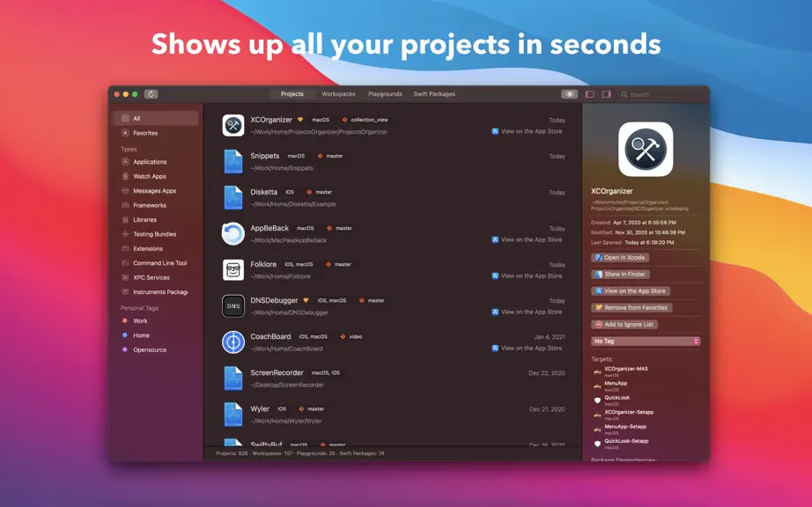Click the Watch Apps type icon
Viewport: 812px width, 507px height.
click(125, 176)
